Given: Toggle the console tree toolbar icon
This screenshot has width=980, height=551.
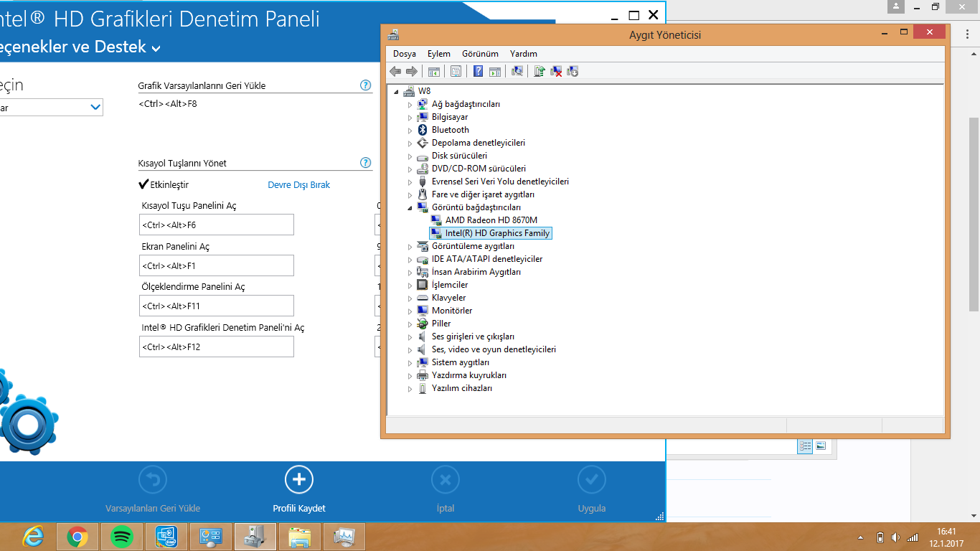Looking at the screenshot, I should pos(433,71).
